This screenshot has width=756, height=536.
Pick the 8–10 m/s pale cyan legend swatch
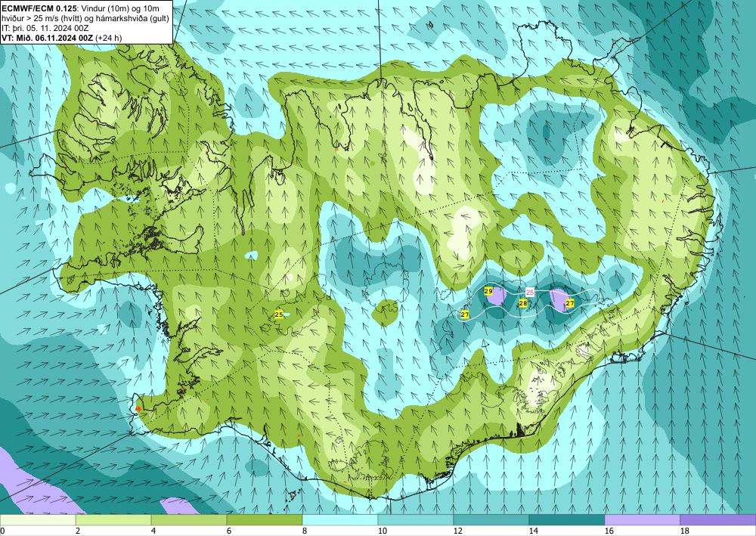click(340, 519)
